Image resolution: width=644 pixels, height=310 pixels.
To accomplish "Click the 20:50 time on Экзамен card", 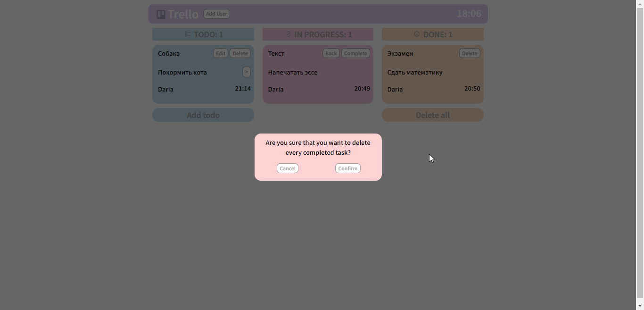I will pos(472,88).
